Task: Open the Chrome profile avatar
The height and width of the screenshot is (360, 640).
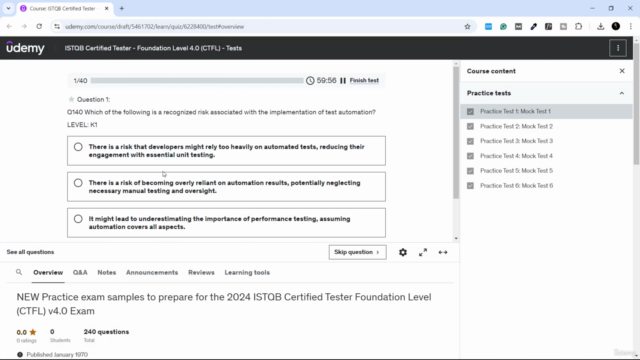Action: pos(616,27)
